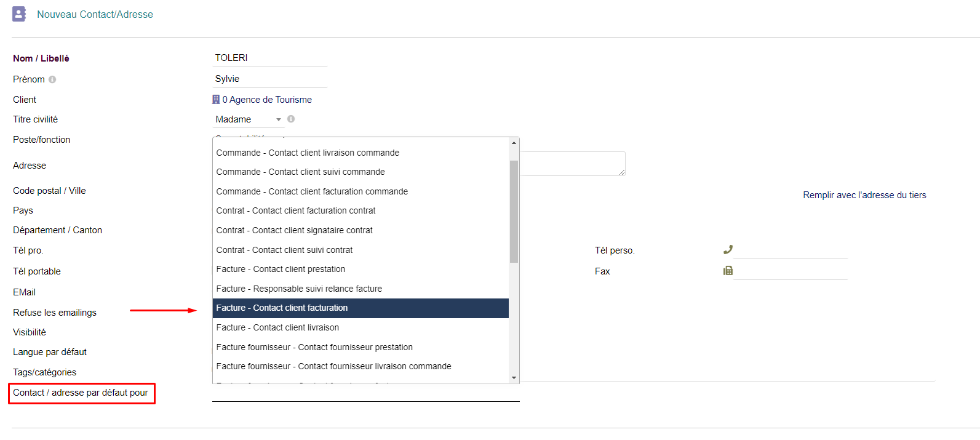
Task: Click the Langue par défaut label
Action: 50,352
